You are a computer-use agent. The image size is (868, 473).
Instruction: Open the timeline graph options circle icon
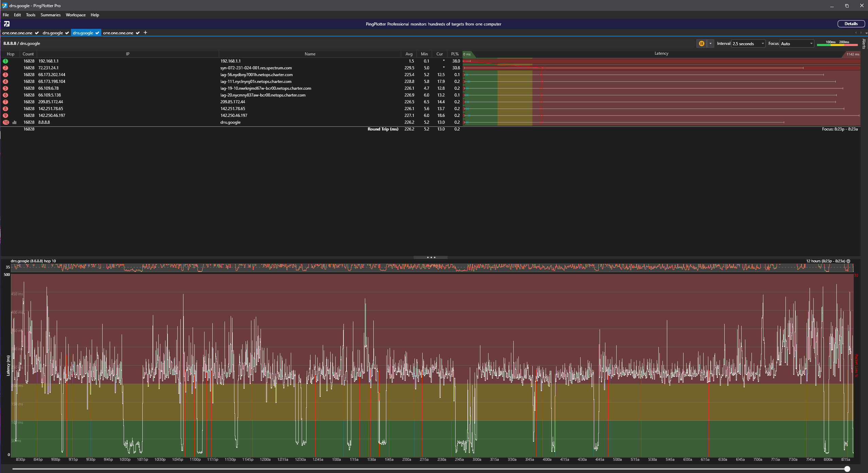[848, 261]
